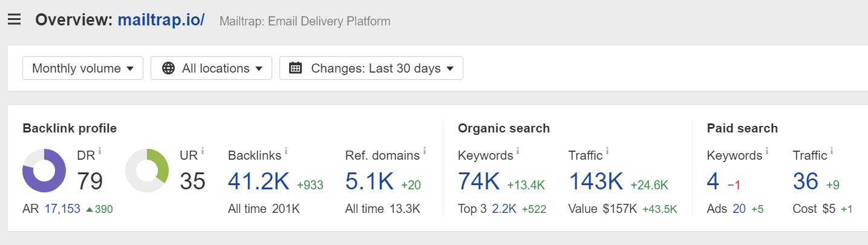Show the UR info tooltip icon
The height and width of the screenshot is (245, 868).
coord(203,151)
